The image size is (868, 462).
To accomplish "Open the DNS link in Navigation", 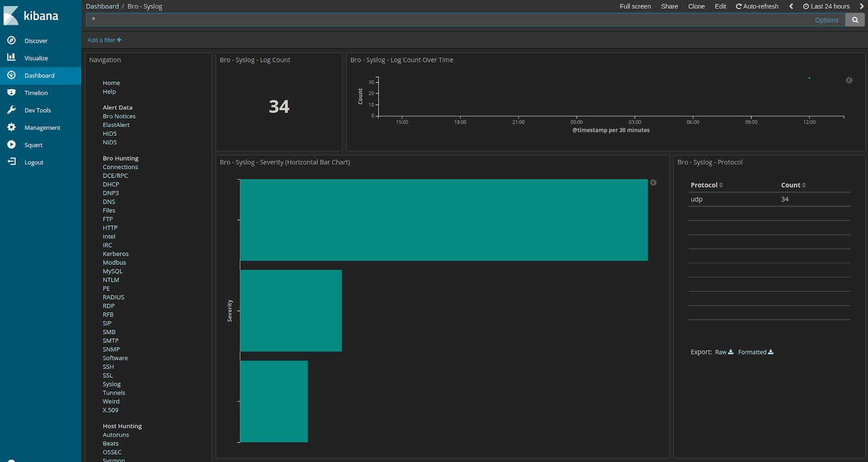I will coord(109,202).
